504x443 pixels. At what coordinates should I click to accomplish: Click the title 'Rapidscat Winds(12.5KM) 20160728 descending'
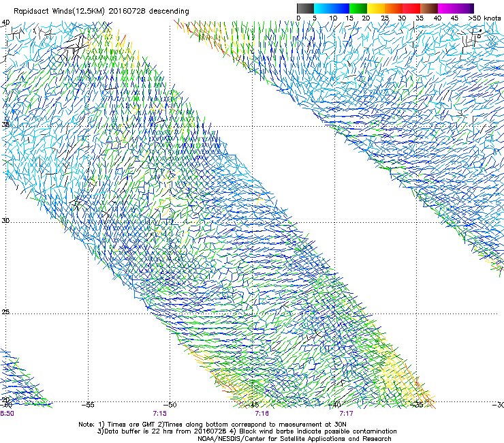point(101,12)
